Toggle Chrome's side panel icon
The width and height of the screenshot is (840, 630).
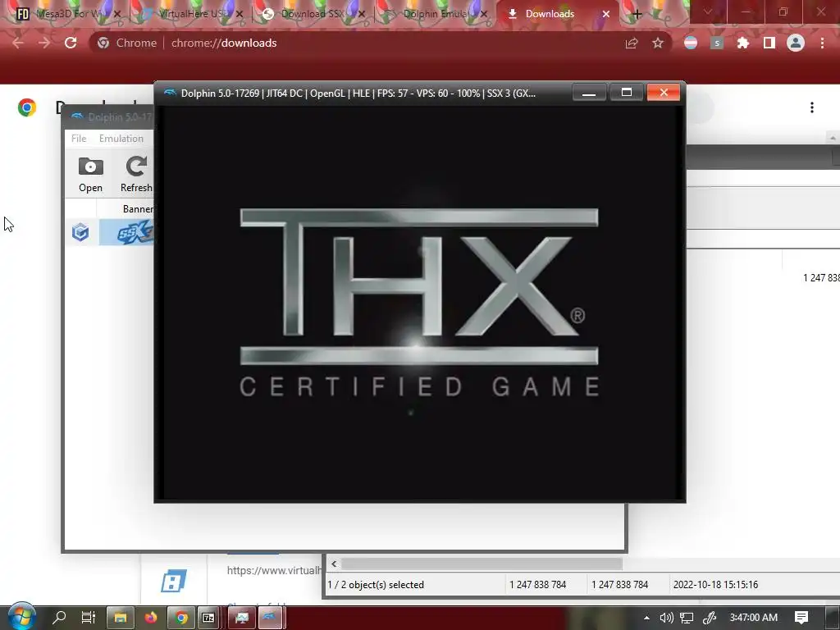(x=769, y=43)
